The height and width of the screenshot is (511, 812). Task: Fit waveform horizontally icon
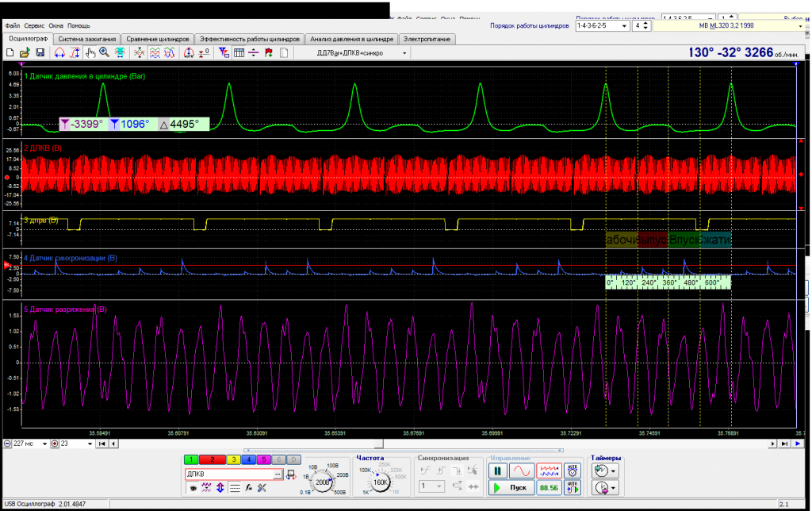[x=59, y=53]
